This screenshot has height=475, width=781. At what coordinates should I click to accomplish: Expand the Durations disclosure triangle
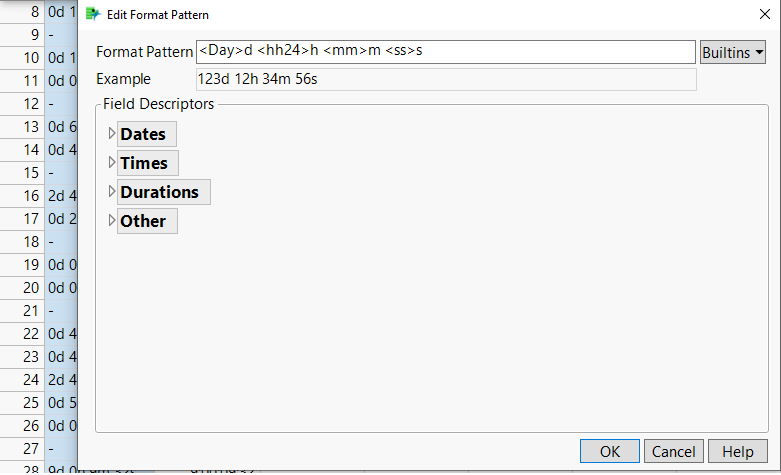tap(111, 192)
